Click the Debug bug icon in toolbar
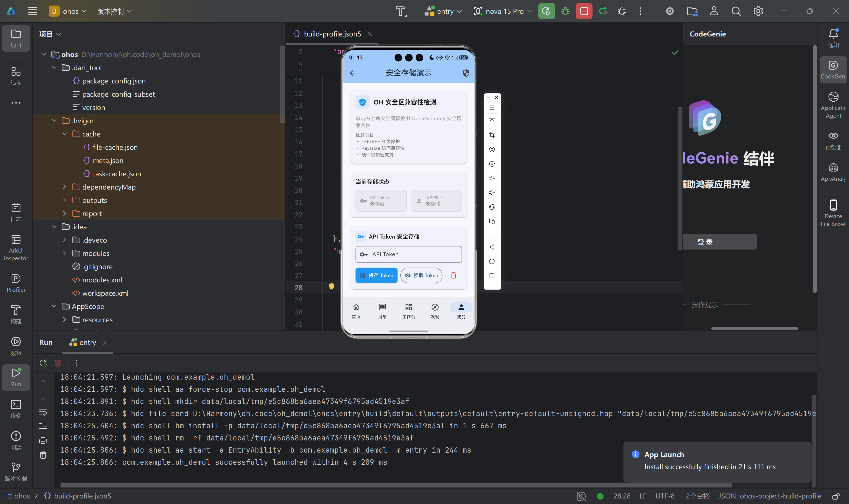 coord(565,11)
